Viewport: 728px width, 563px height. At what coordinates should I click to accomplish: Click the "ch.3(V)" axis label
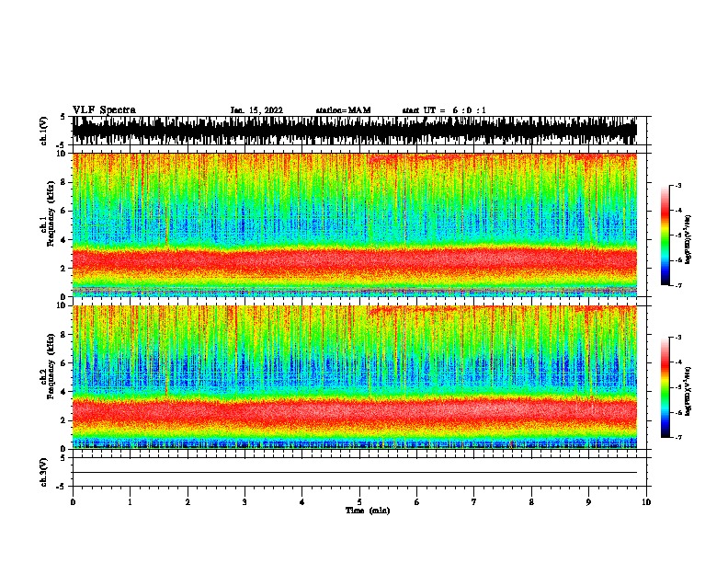coord(44,472)
